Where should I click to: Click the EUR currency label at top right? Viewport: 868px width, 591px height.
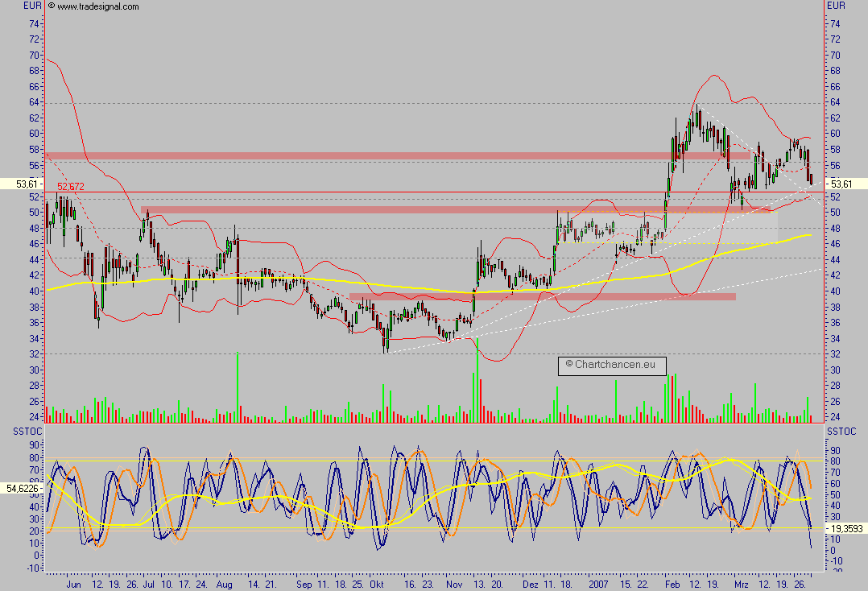(836, 6)
